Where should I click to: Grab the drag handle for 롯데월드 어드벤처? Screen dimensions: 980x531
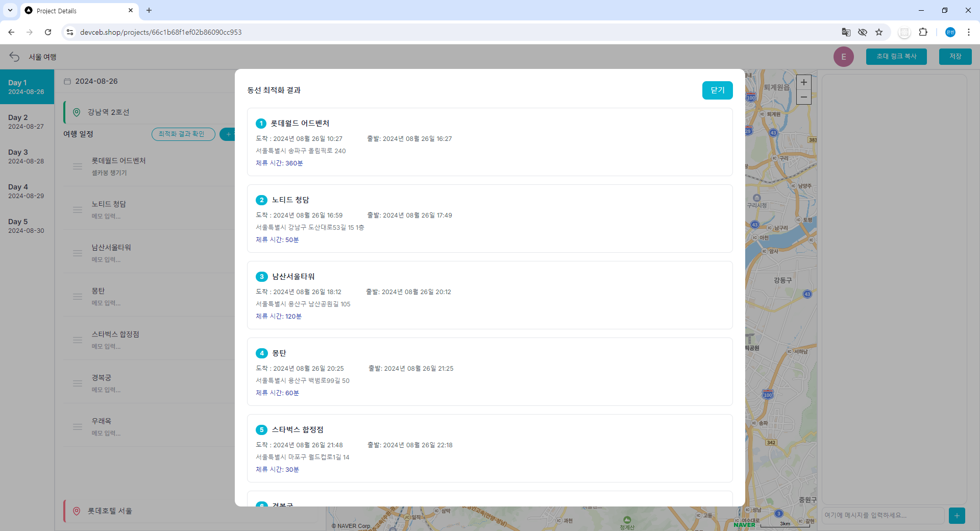point(78,166)
